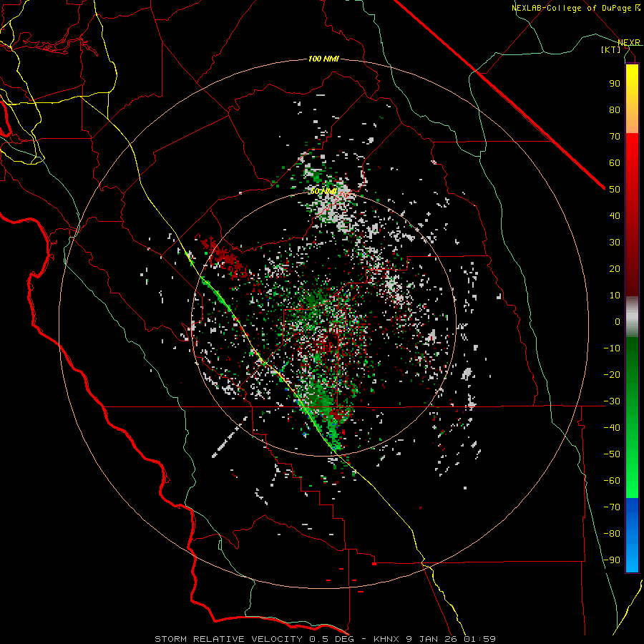644x644 pixels.
Task: Click the -80 value on velocity scale
Action: tap(612, 534)
